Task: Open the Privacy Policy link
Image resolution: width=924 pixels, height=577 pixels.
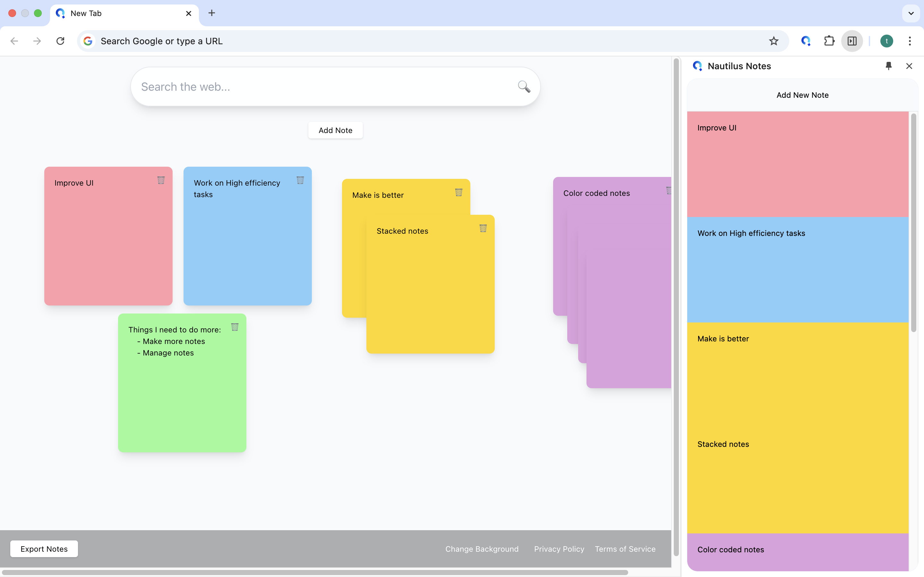Action: coord(559,548)
